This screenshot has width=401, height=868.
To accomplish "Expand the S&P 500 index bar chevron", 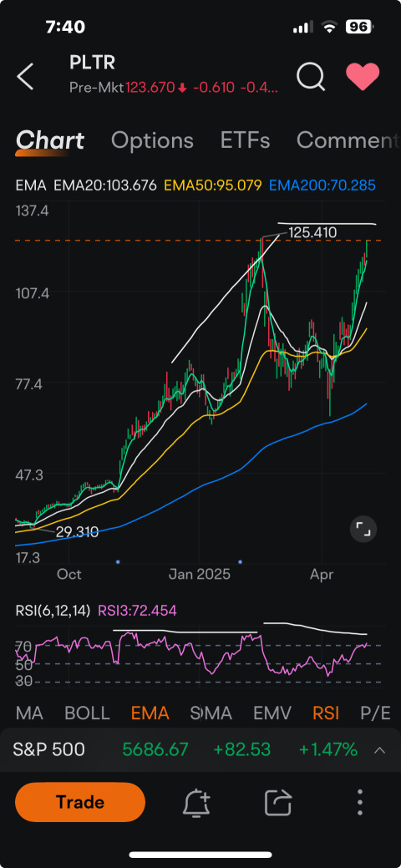I will pos(379,751).
